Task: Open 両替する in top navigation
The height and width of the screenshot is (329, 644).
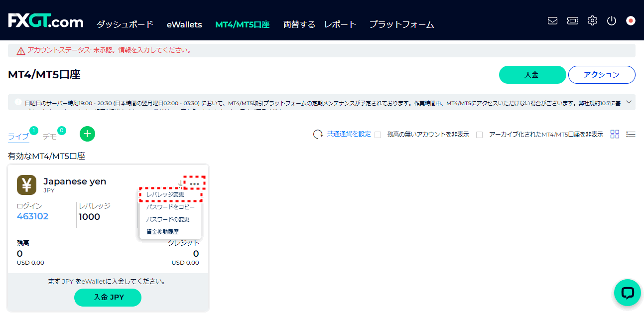Action: click(299, 24)
